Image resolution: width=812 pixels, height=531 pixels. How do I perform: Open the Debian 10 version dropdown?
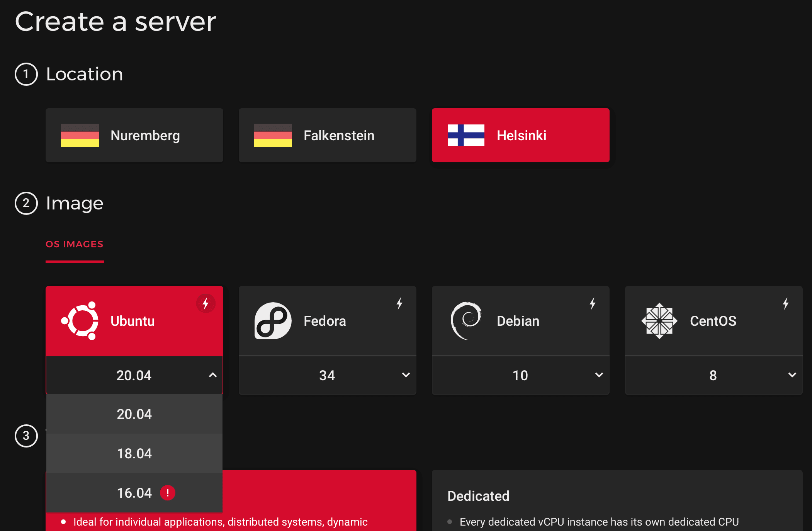tap(520, 375)
